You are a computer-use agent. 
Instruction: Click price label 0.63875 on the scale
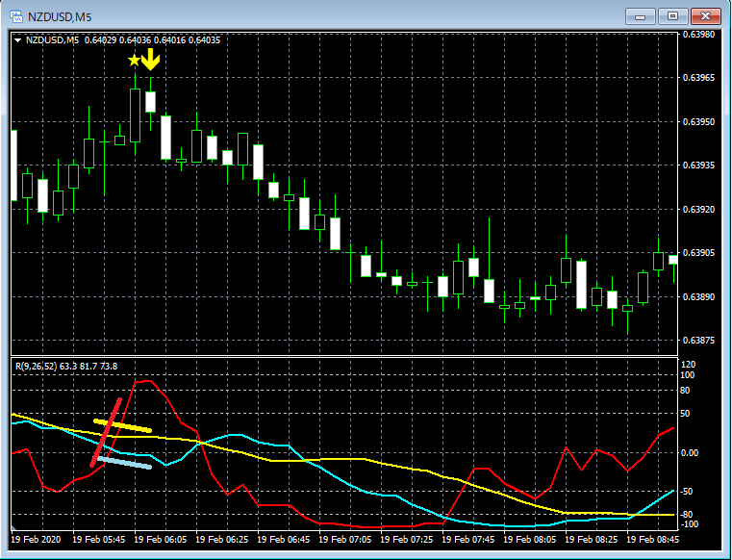(698, 341)
